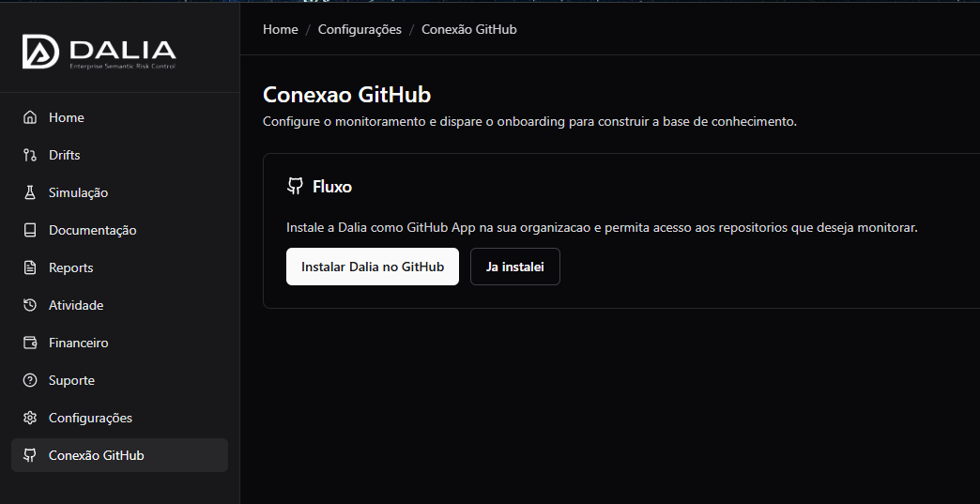Click the Documentação book icon
This screenshot has height=504, width=980.
[x=29, y=230]
